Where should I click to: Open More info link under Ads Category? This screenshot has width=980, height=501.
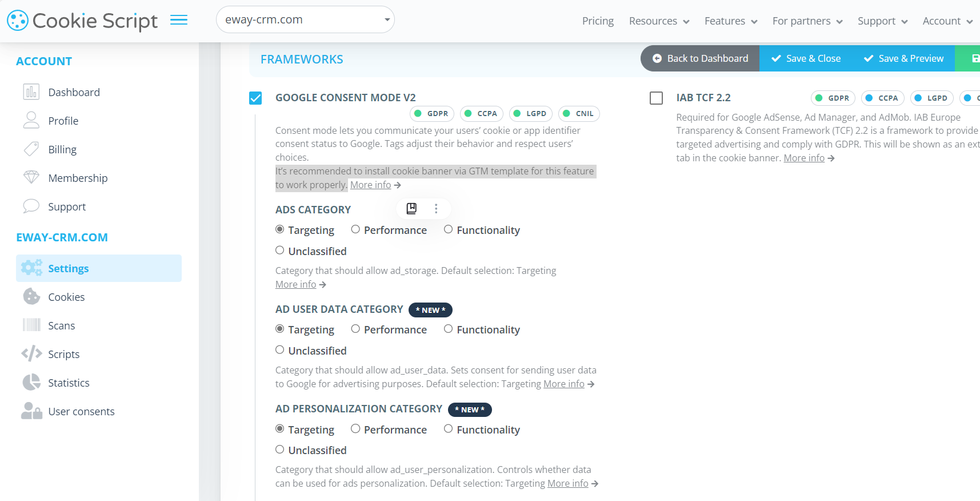pos(295,284)
